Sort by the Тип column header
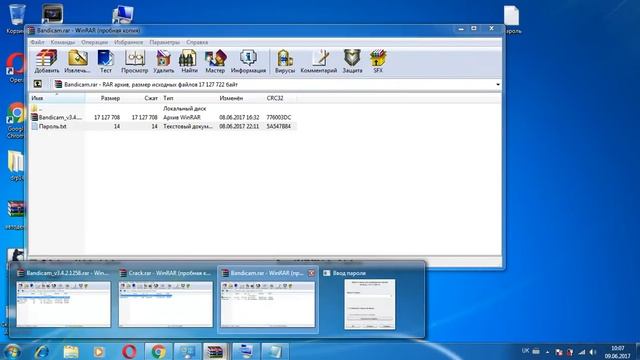 click(x=188, y=98)
